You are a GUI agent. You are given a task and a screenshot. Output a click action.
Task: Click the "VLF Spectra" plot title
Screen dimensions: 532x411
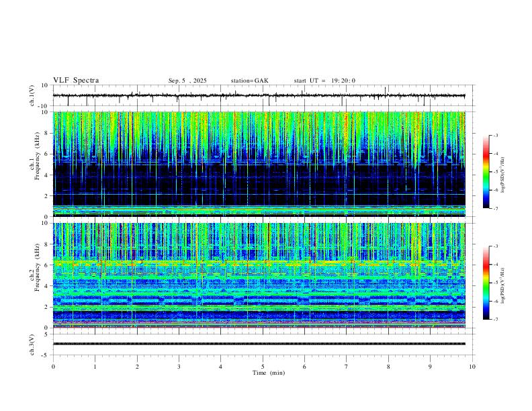tap(76, 81)
